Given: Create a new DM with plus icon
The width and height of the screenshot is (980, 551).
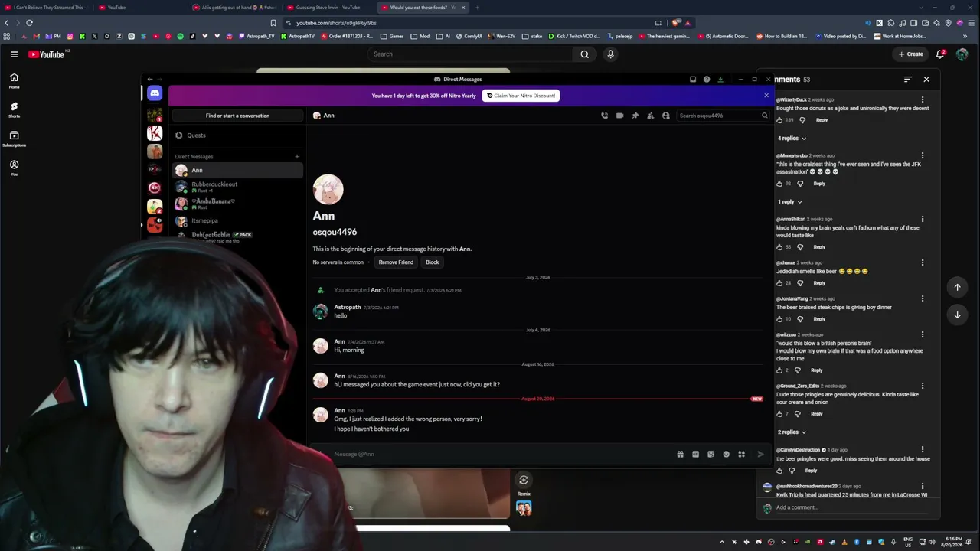Looking at the screenshot, I should (x=297, y=157).
